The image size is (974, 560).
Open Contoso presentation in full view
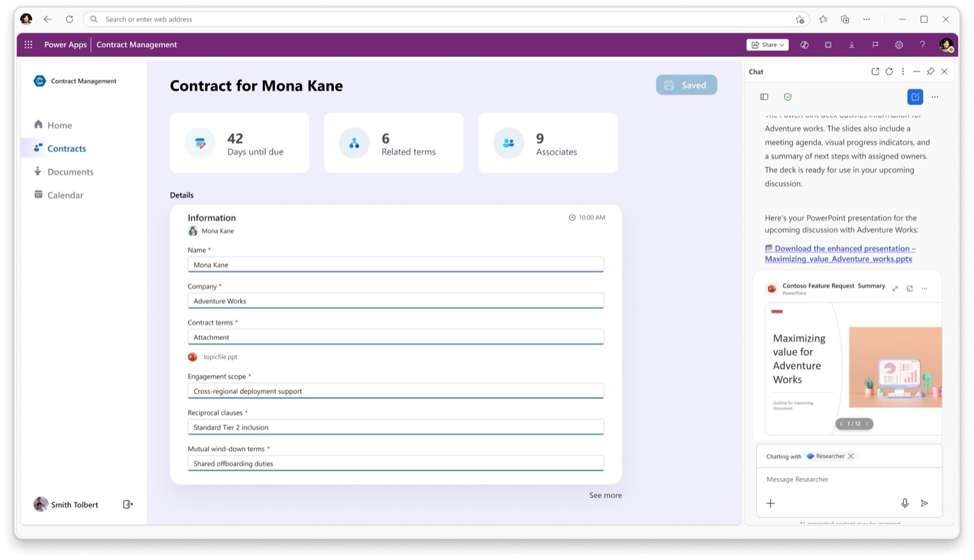909,288
